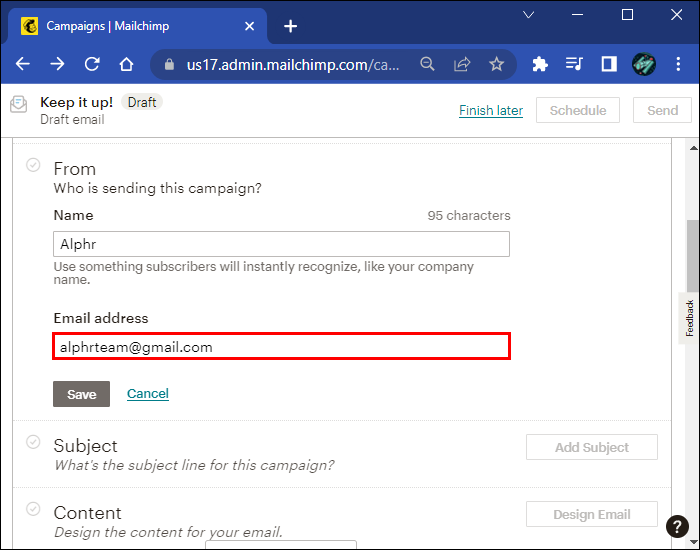Click the draft email envelope icon
The width and height of the screenshot is (700, 550).
point(19,104)
